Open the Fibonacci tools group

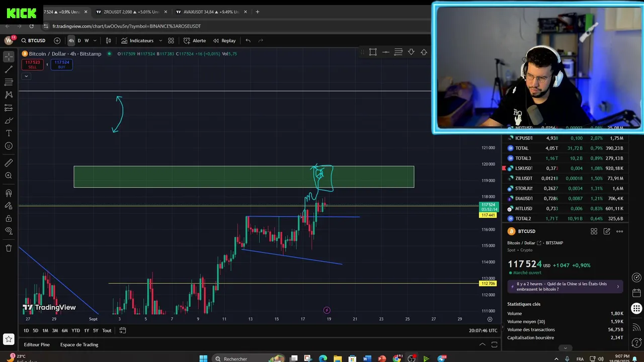coord(9,82)
